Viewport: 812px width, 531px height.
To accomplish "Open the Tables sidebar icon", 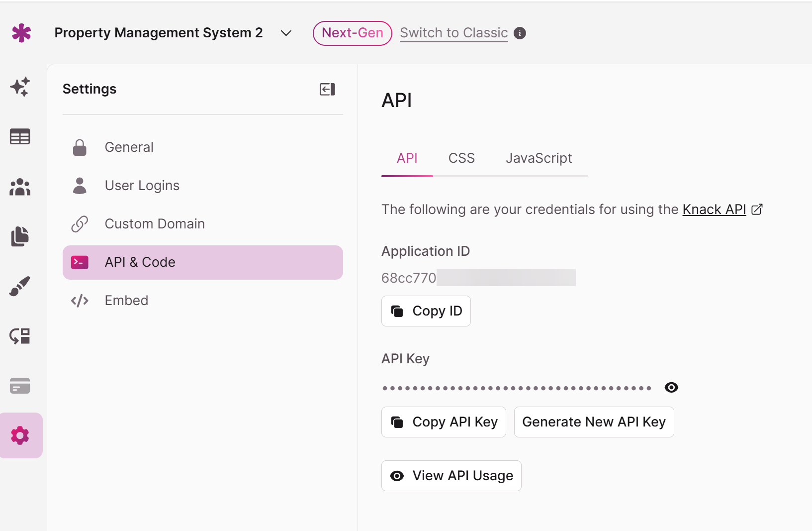I will coord(20,137).
